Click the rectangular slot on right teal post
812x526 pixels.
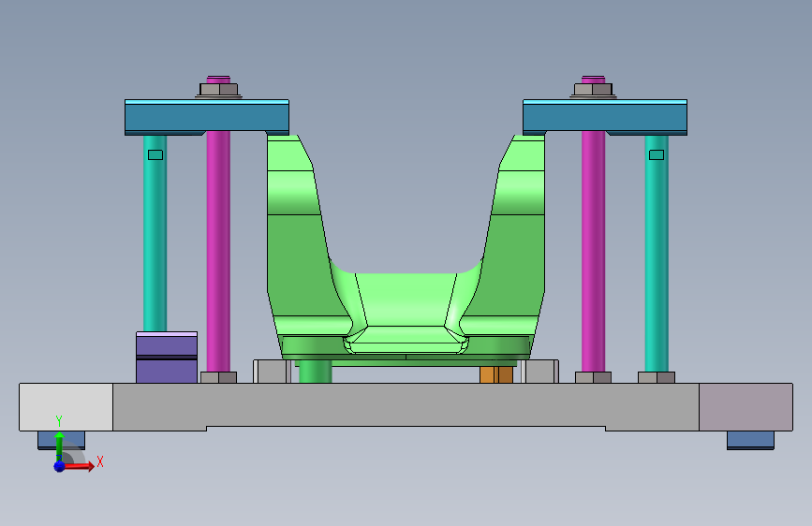pyautogui.click(x=657, y=154)
